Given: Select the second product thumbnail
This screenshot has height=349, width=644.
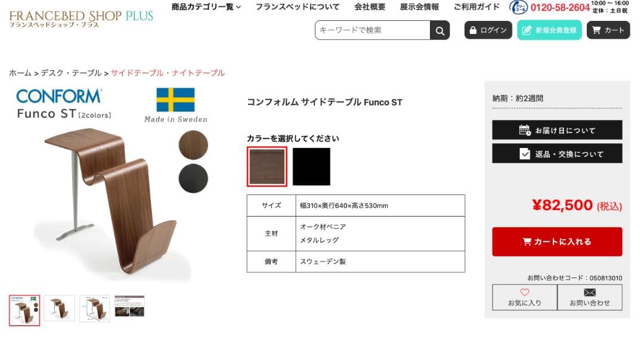Looking at the screenshot, I should pos(60,308).
